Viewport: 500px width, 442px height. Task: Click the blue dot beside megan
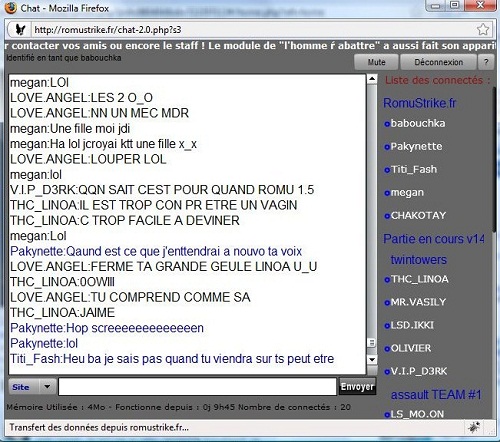[387, 193]
